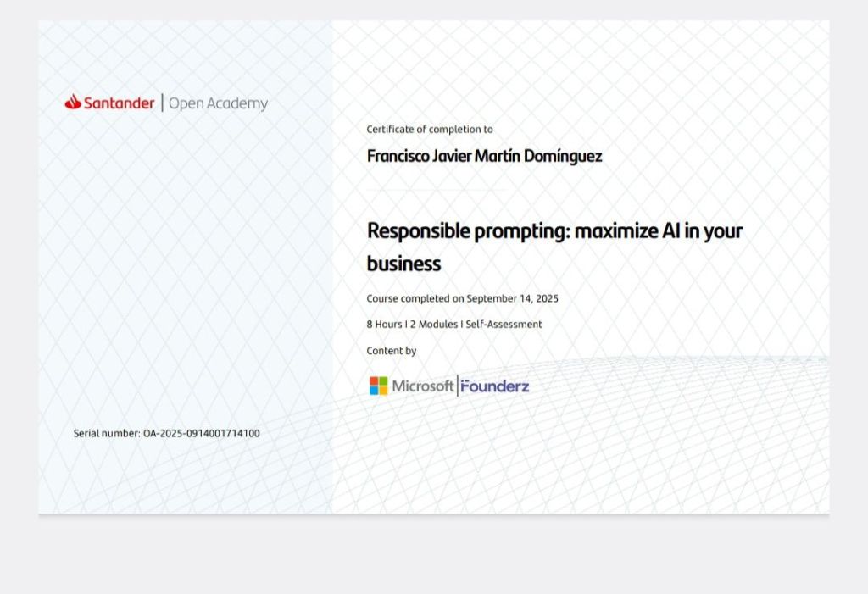Select the Open Academy label

pyautogui.click(x=218, y=104)
